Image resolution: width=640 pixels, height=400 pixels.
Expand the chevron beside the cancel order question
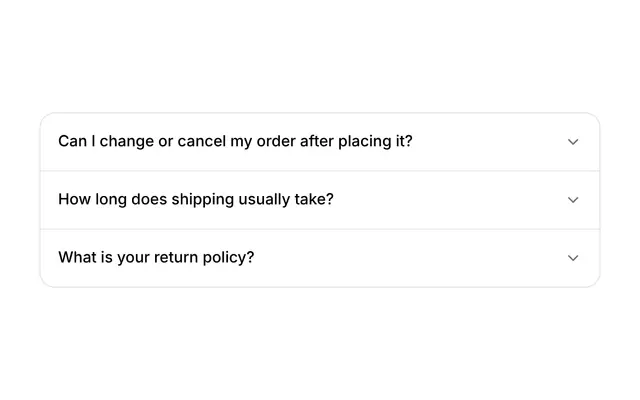pyautogui.click(x=573, y=142)
